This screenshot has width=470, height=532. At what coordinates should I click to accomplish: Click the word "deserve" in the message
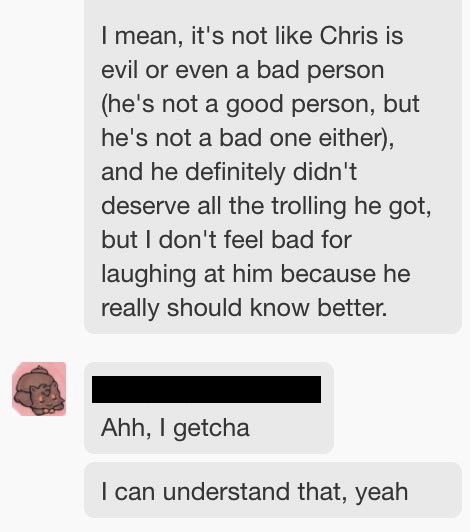146,206
